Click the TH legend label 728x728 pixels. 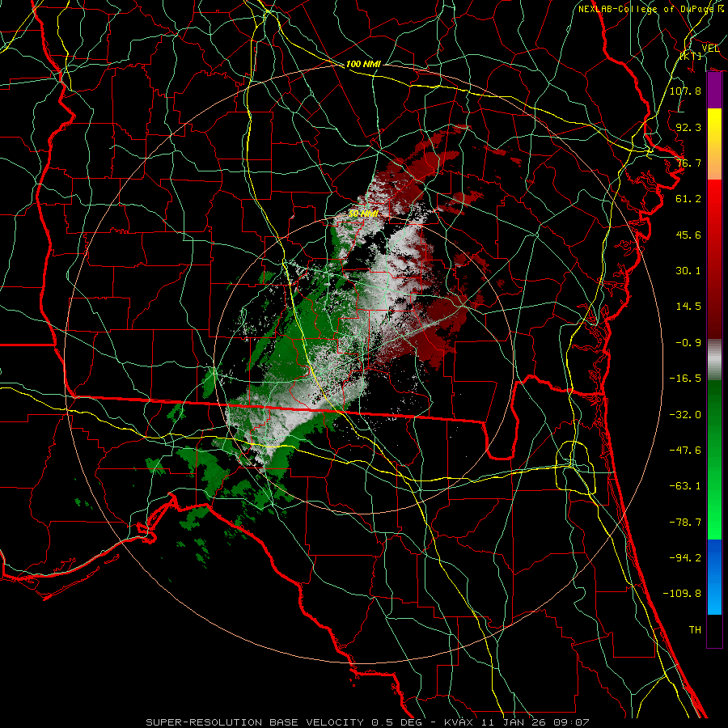coord(695,630)
